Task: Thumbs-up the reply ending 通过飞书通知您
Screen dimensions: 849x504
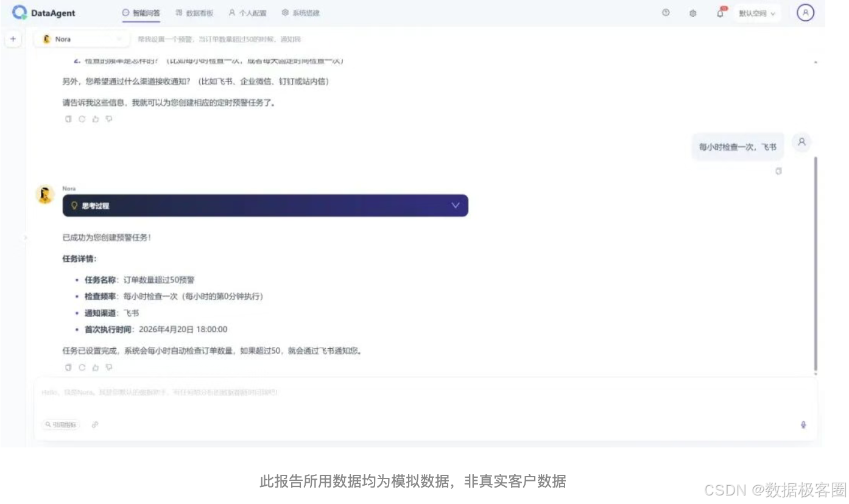Action: [95, 368]
